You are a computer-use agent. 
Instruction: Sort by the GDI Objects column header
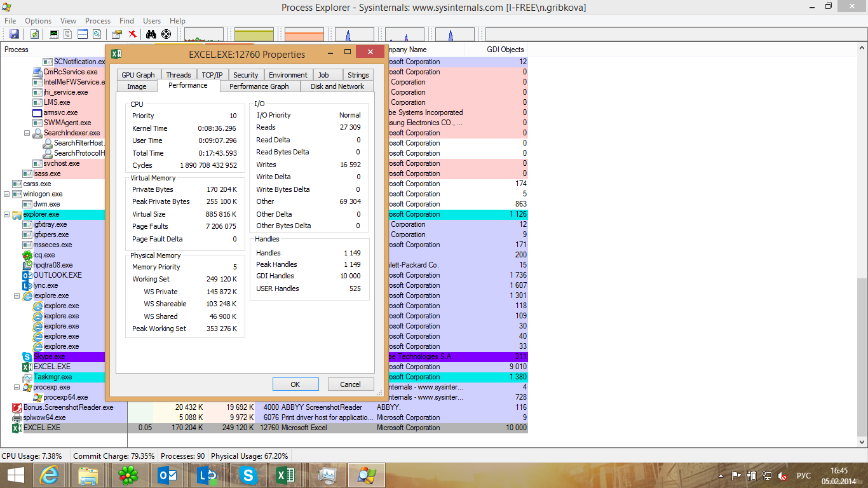[505, 50]
